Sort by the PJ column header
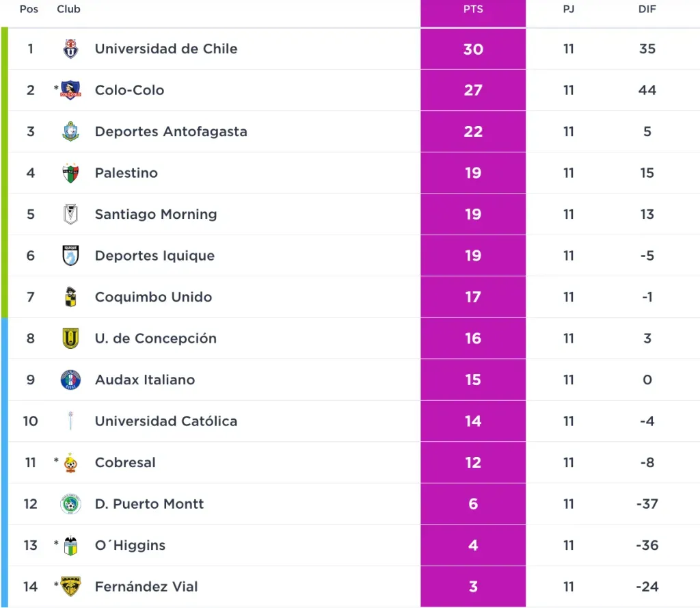This screenshot has height=608, width=700. [569, 10]
